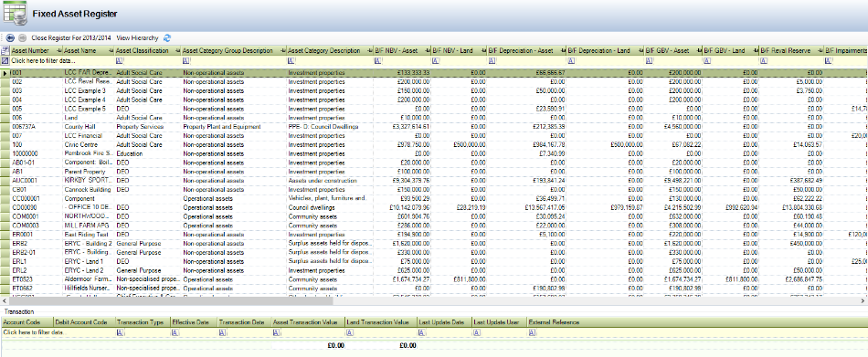
Task: Pin the Asset Category Group Description column
Action: (283, 51)
